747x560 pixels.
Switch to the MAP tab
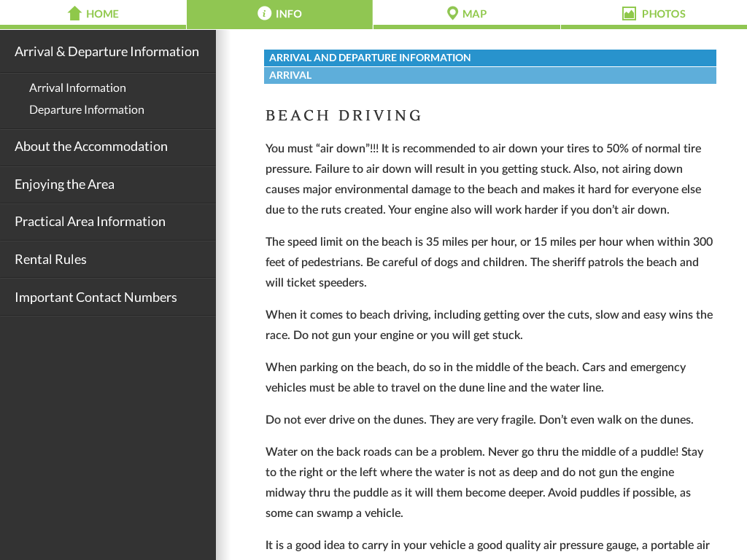click(x=467, y=13)
